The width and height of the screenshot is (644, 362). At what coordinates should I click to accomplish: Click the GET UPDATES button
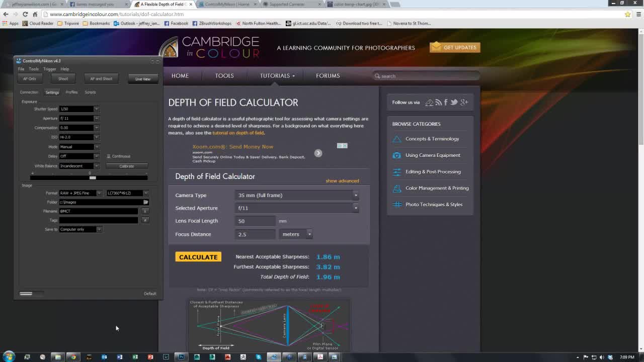(x=455, y=47)
